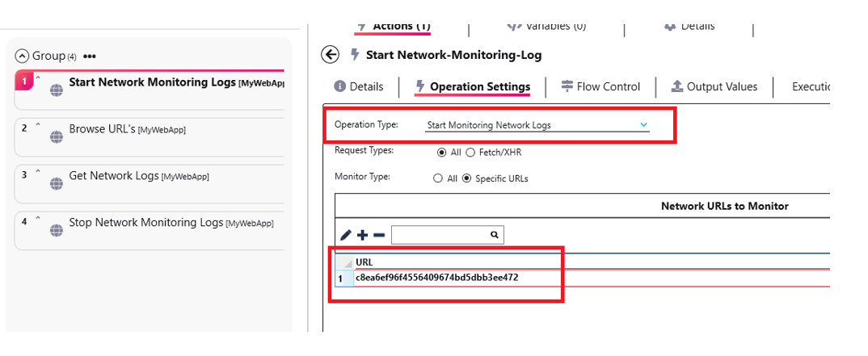The image size is (868, 356).
Task: Click the search magnifier icon in URL filter
Action: pyautogui.click(x=494, y=235)
